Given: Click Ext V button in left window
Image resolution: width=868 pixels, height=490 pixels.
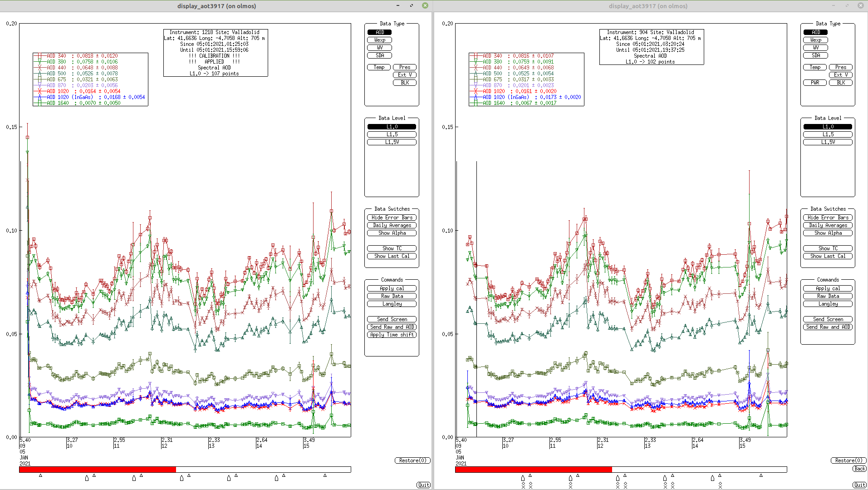Looking at the screenshot, I should (405, 75).
